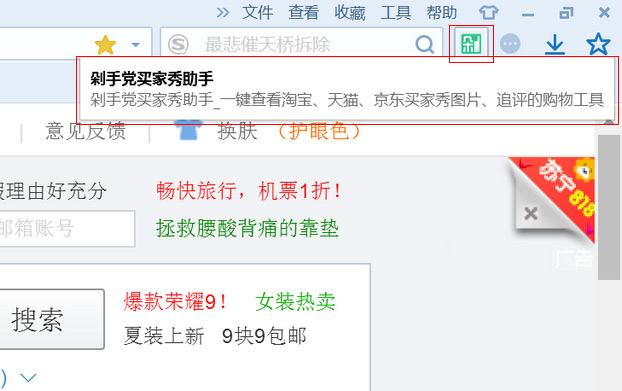Click the magnifier icon in the search box
The height and width of the screenshot is (391, 622).
coord(425,44)
